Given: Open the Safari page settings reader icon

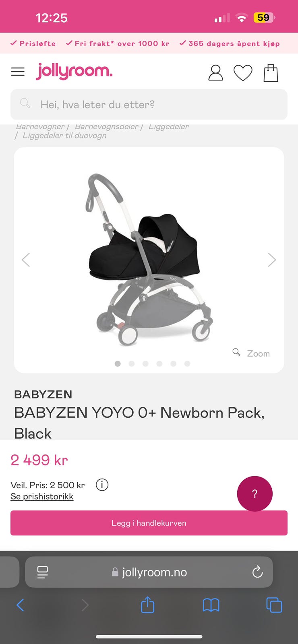Looking at the screenshot, I should (x=42, y=572).
